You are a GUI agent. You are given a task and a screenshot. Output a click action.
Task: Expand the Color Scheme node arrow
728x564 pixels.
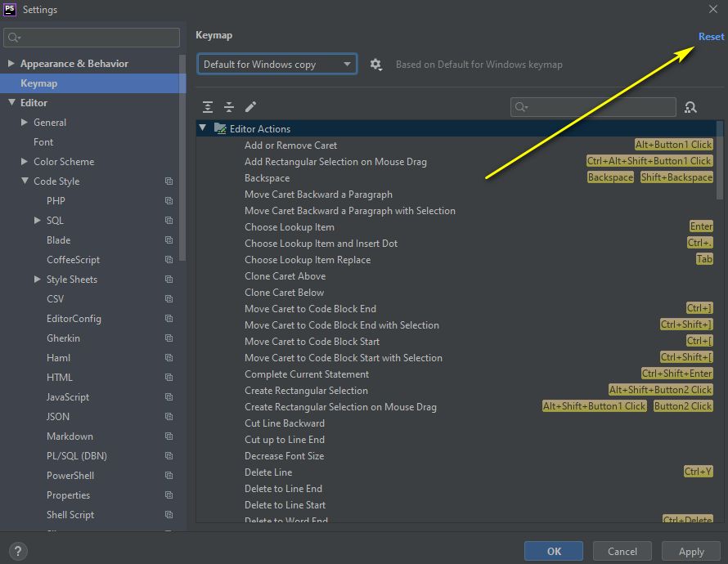tap(25, 161)
